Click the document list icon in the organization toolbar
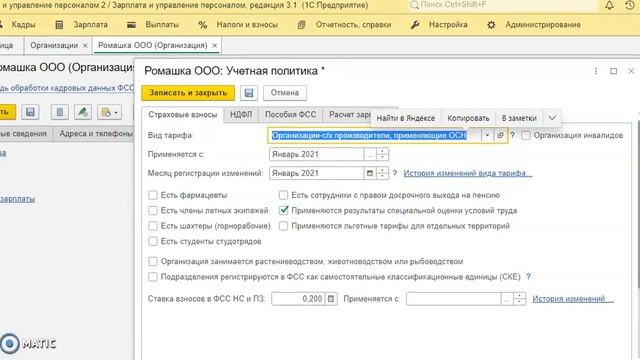Screen dimensions: 640x360 click(60, 112)
